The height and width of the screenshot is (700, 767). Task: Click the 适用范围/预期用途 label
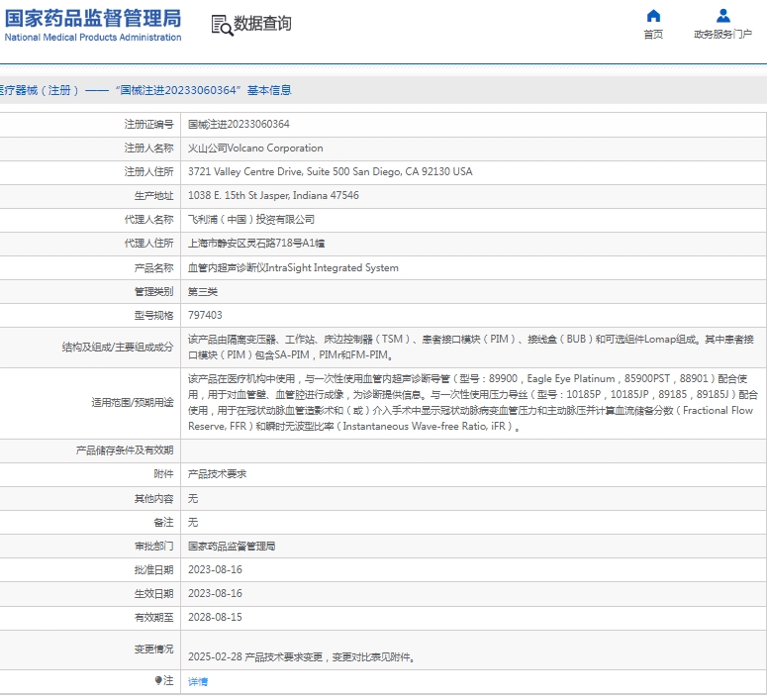tap(133, 402)
